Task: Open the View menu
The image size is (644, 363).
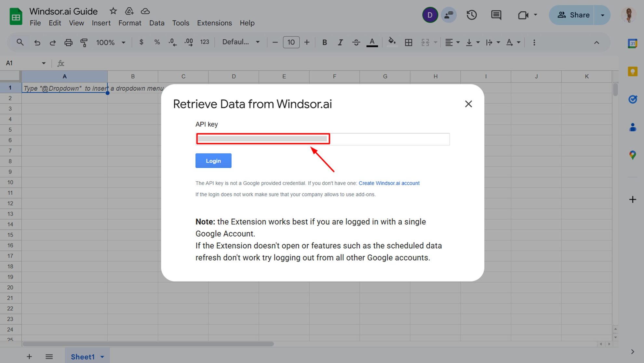Action: 76,23
